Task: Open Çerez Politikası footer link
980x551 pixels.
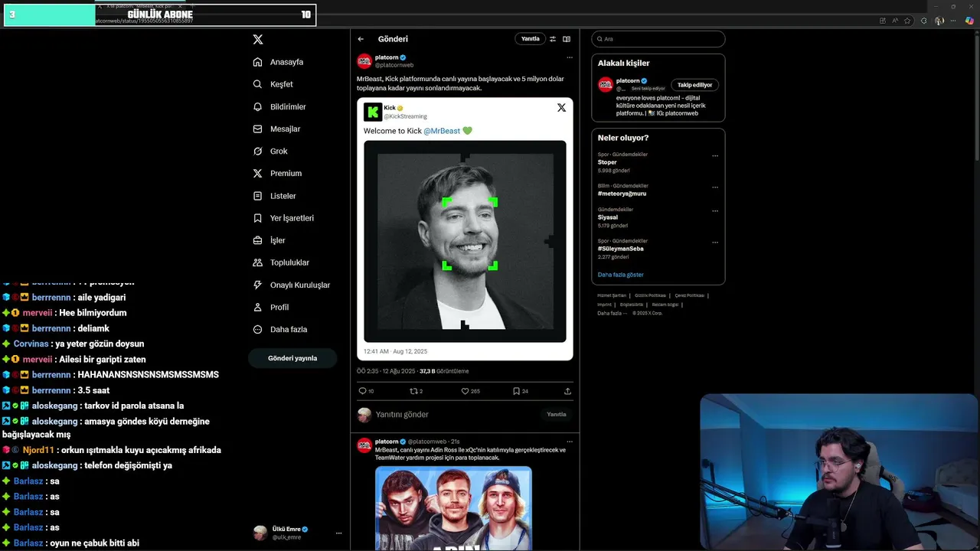Action: 689,295
